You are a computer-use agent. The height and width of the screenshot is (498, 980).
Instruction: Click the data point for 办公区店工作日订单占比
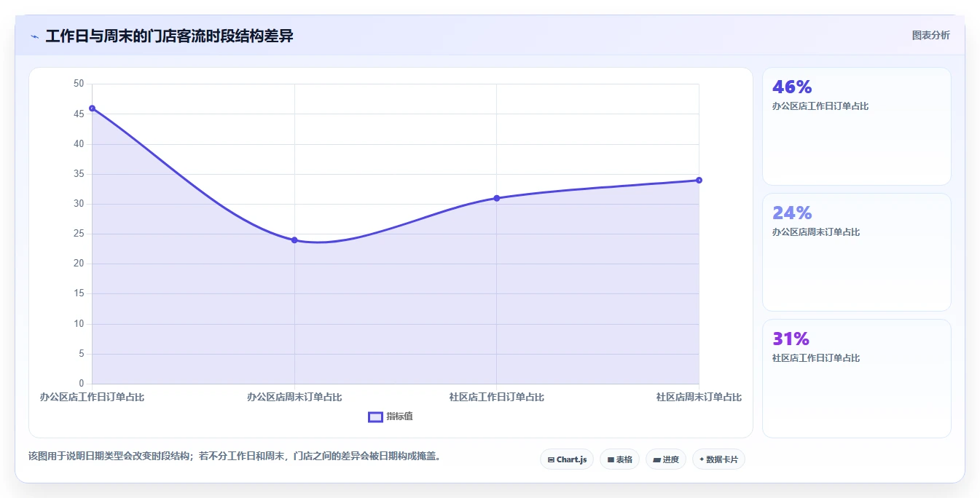(x=92, y=108)
